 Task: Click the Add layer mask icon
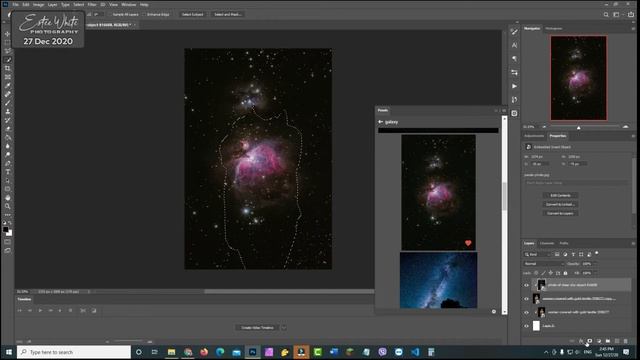pyautogui.click(x=589, y=341)
